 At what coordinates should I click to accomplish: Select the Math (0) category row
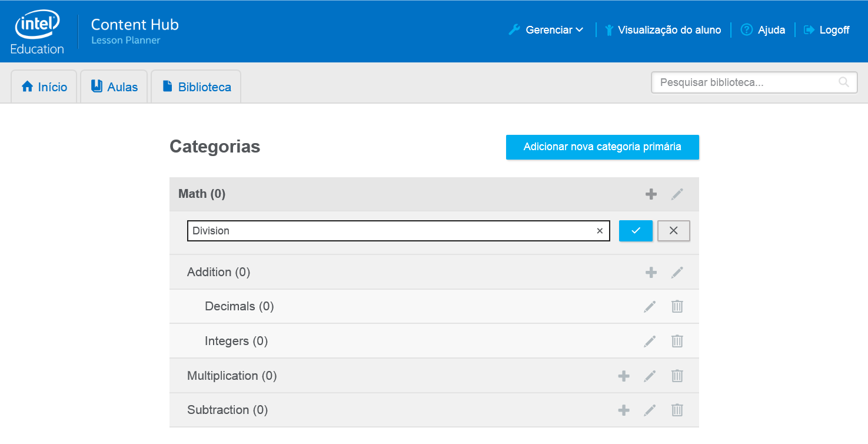[434, 194]
